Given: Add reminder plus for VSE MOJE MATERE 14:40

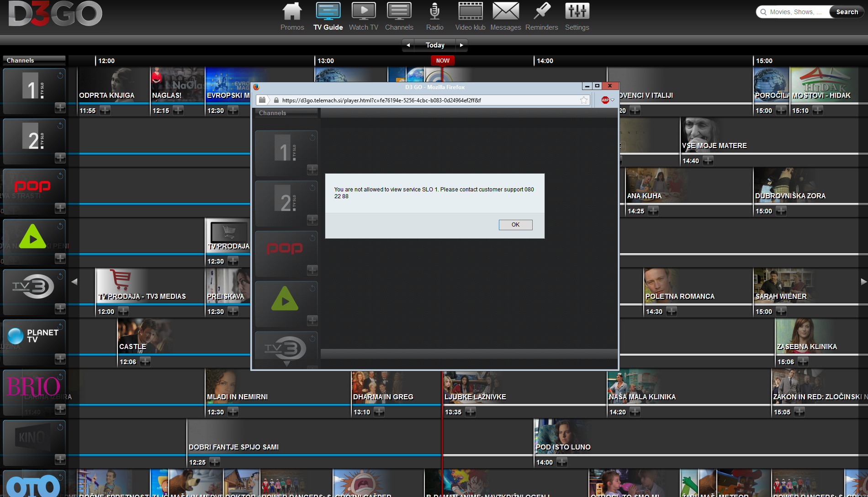Looking at the screenshot, I should 708,160.
